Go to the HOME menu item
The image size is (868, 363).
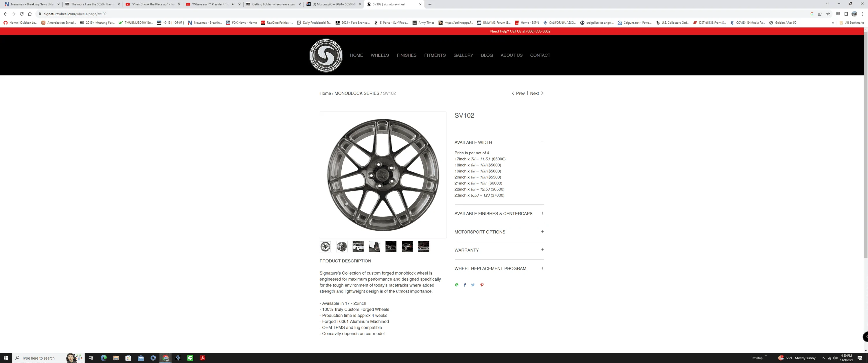[356, 55]
